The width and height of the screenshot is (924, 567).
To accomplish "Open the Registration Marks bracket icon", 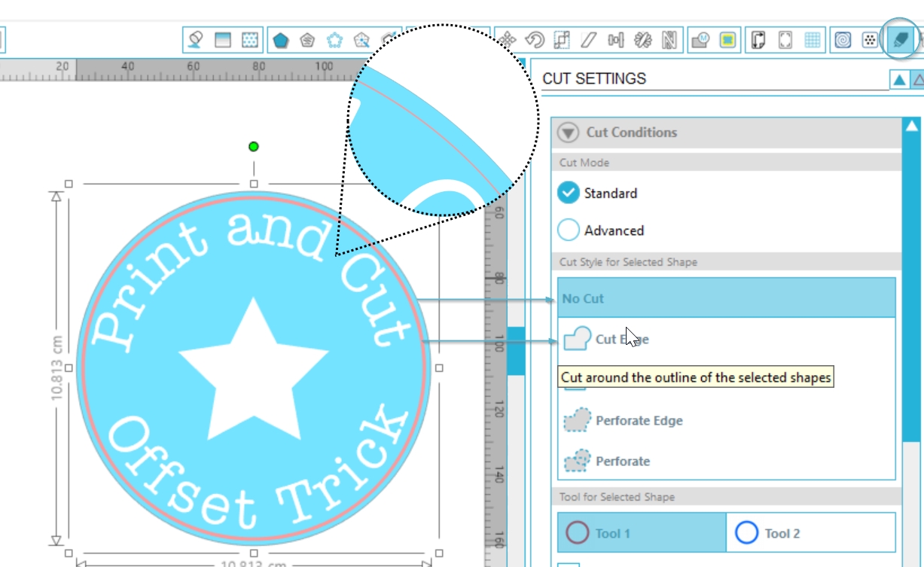I will (x=785, y=40).
